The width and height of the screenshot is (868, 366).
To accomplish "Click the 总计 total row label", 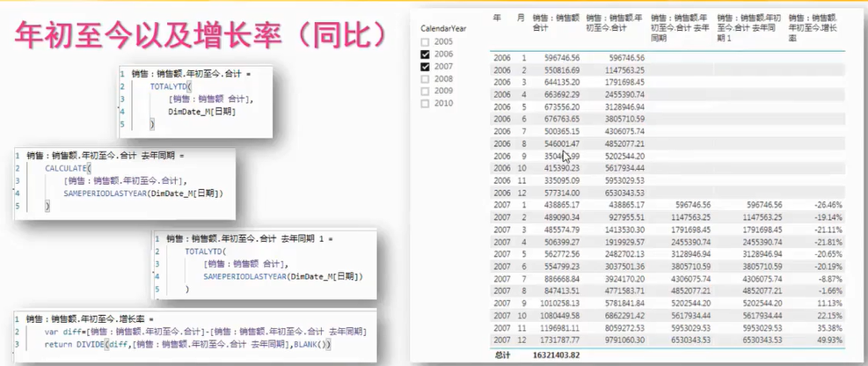I will (x=503, y=355).
